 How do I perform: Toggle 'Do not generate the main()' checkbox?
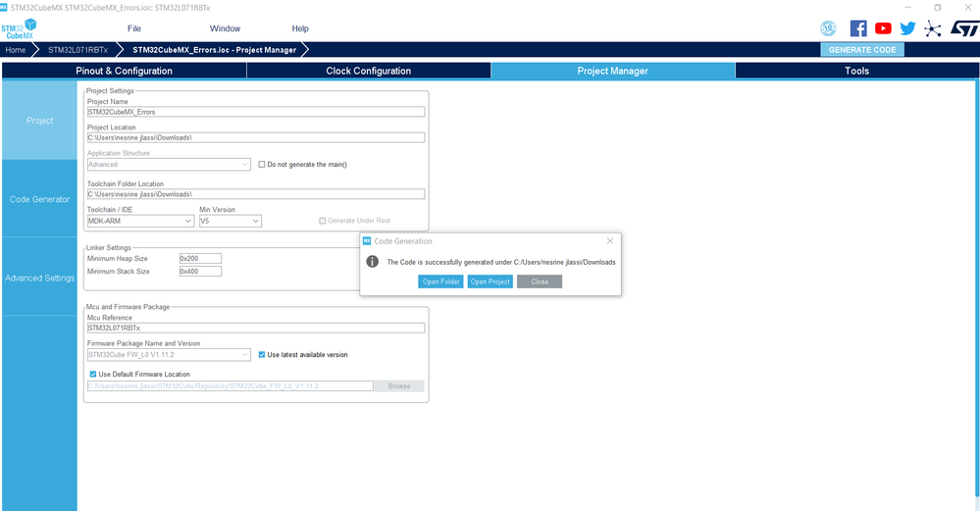pos(262,165)
